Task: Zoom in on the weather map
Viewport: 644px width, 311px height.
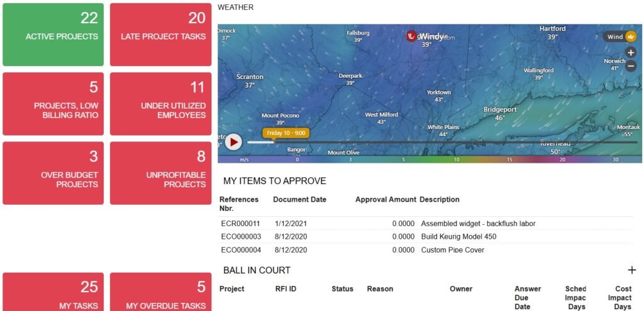Action: point(631,53)
